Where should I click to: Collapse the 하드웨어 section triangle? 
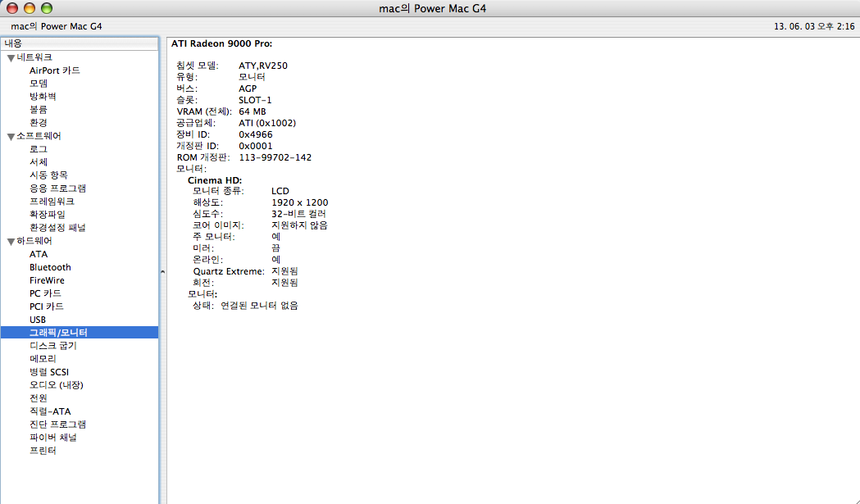pos(11,241)
